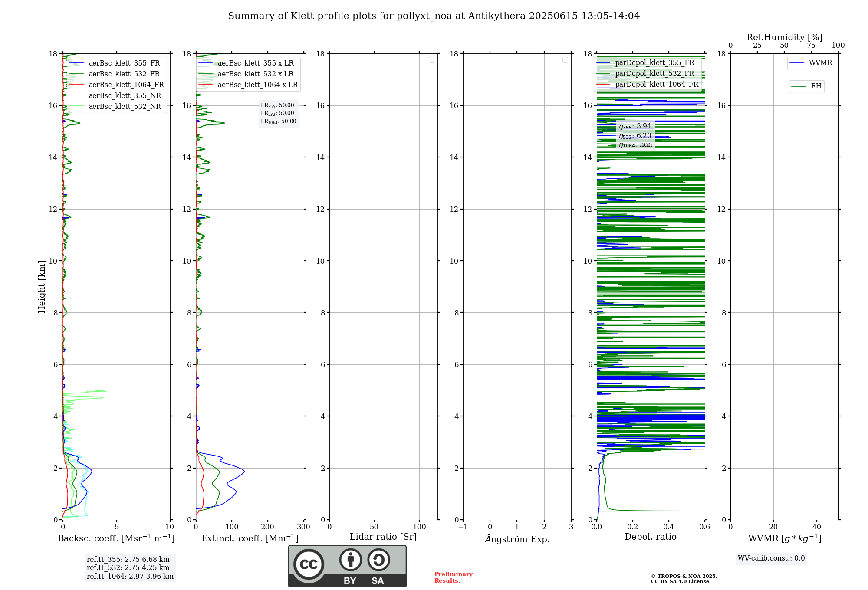
Task: Click the η532: 6.20 annotation
Action: tap(635, 136)
